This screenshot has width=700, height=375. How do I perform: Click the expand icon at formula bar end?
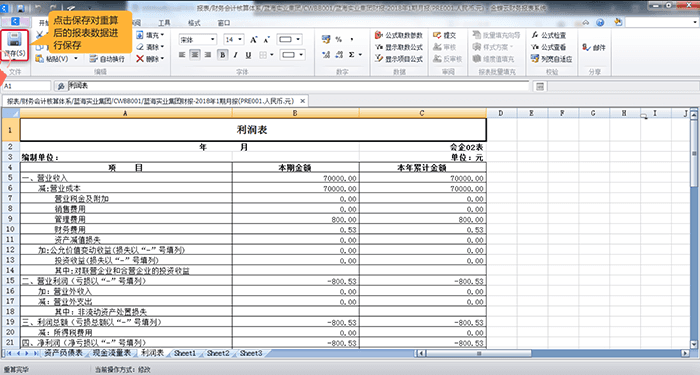point(540,86)
